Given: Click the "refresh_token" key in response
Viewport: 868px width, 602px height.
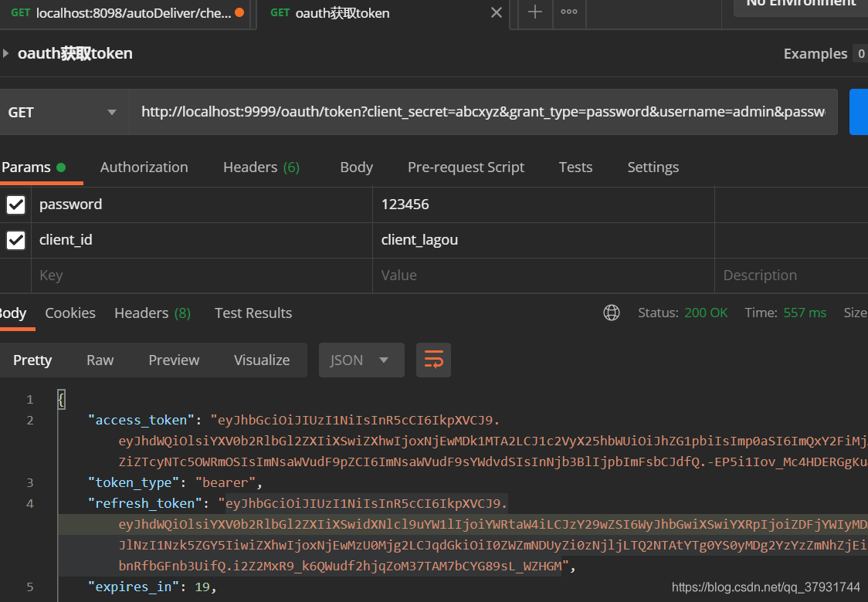Looking at the screenshot, I should pos(145,503).
